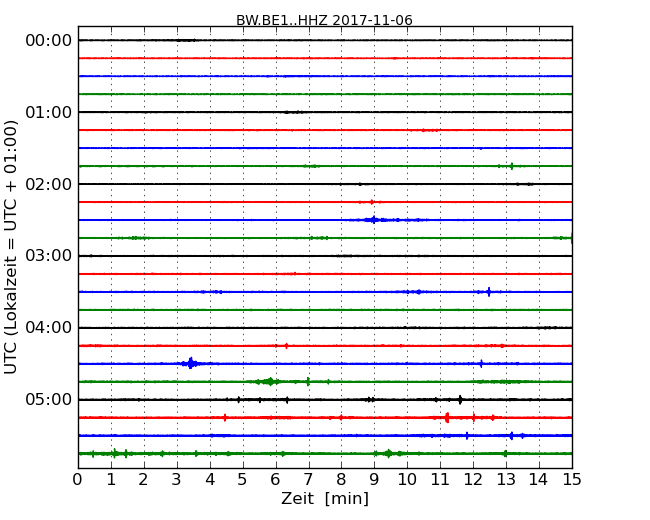Click the y-axis label UTC (Lokalzeit = UTC + 01:00)
The width and height of the screenshot is (650, 520).
(11, 247)
